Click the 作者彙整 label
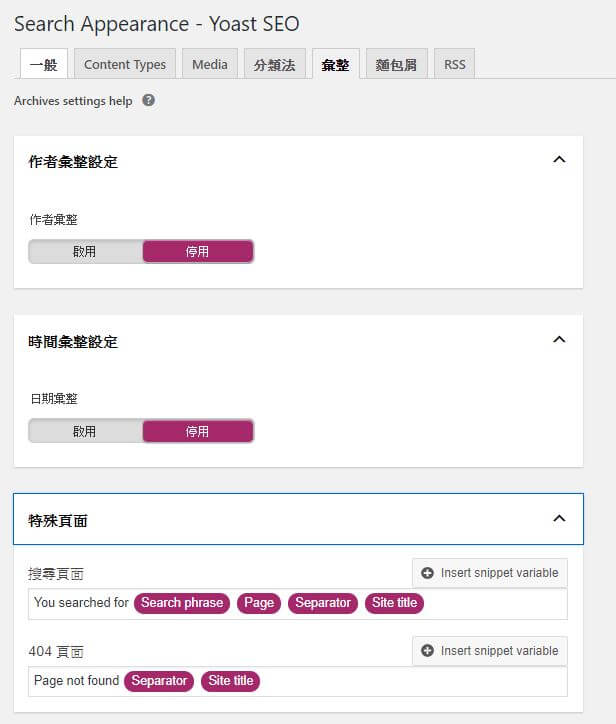Screen dimensions: 616x724 pos(54,219)
